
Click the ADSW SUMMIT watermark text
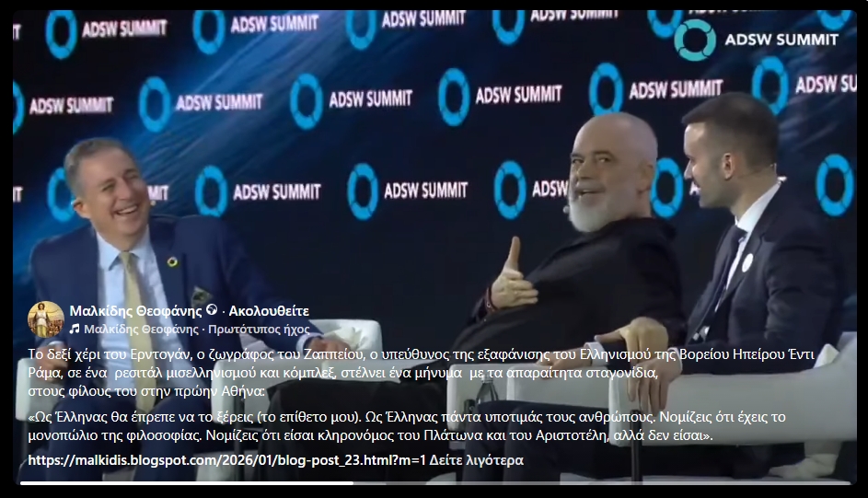point(781,40)
